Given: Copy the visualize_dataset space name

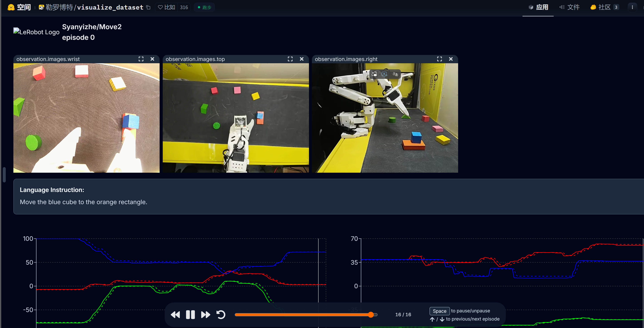Looking at the screenshot, I should (148, 7).
